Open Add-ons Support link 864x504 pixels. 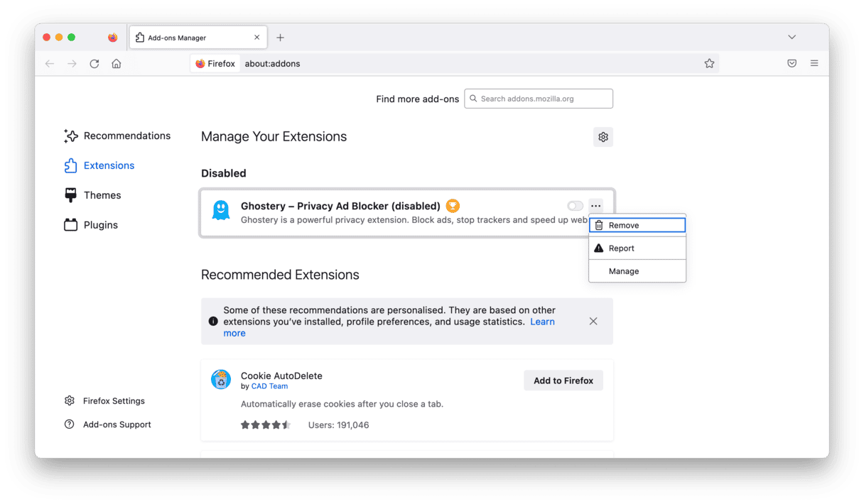point(108,424)
